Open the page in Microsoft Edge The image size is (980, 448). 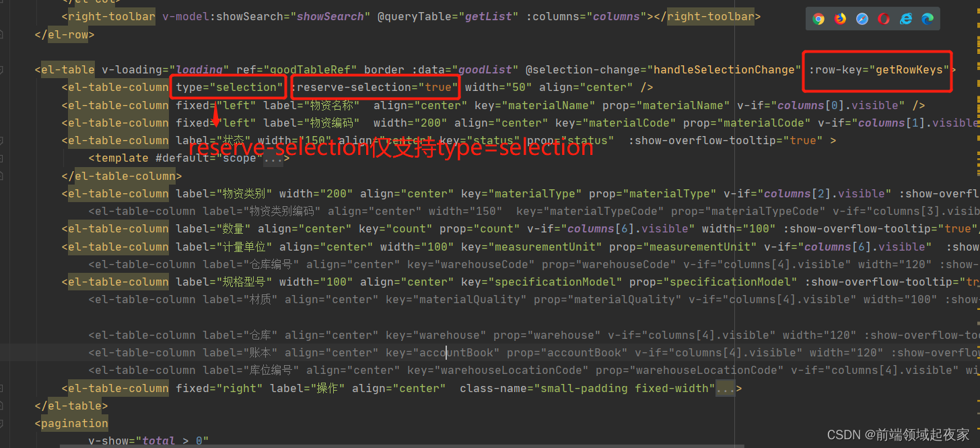click(x=927, y=18)
